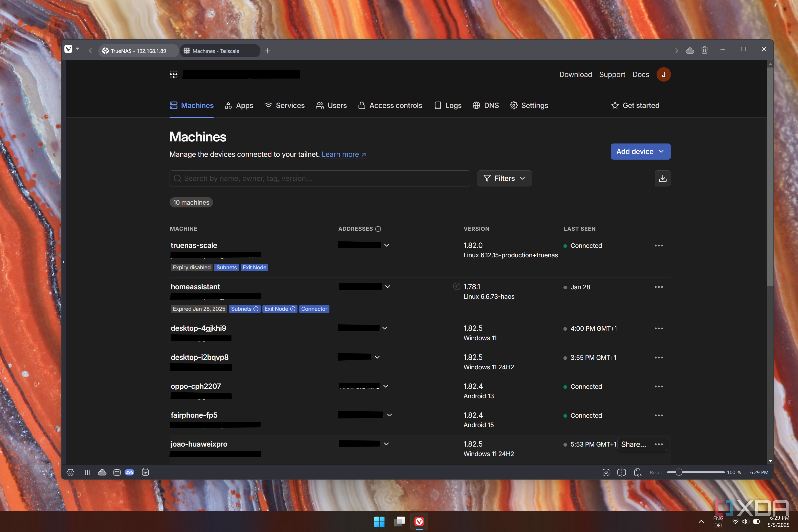Click the user avatar J
The image size is (798, 532).
[663, 75]
